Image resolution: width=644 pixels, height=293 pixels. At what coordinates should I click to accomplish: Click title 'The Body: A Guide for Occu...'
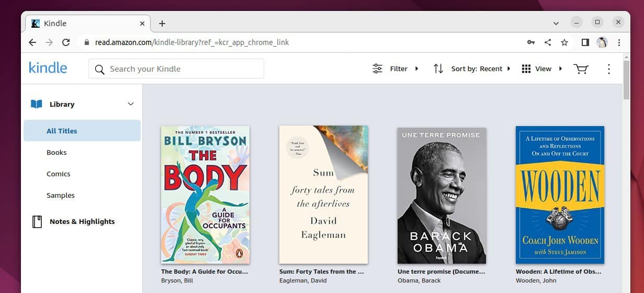[x=205, y=272]
